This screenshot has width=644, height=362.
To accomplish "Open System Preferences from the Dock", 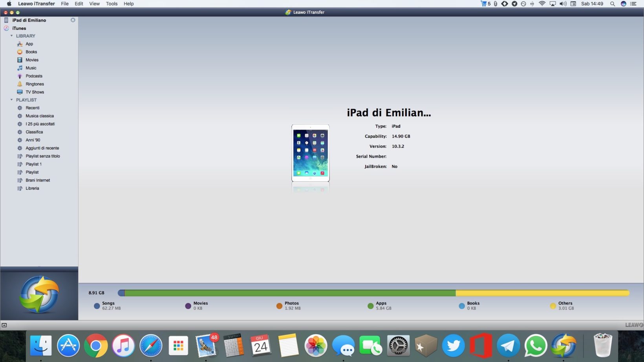I will (398, 346).
